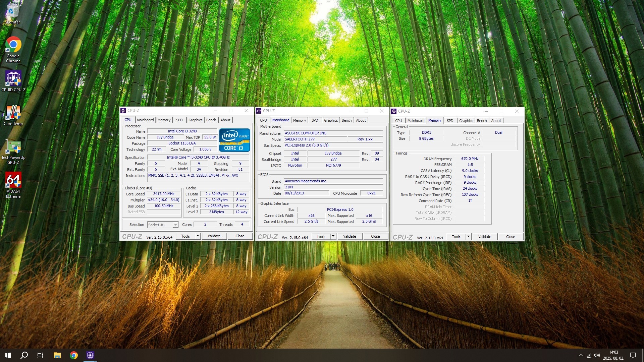Switch to Bench tab in Memory window

pos(482,121)
